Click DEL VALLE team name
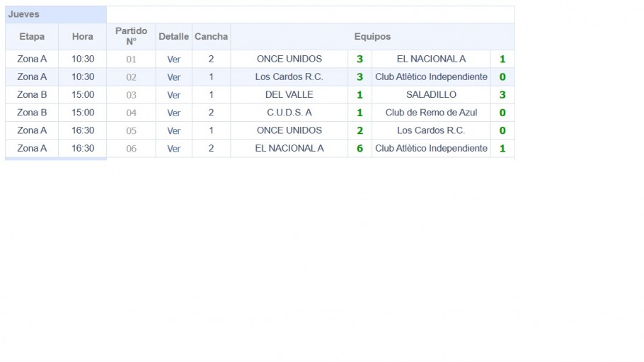 click(289, 95)
